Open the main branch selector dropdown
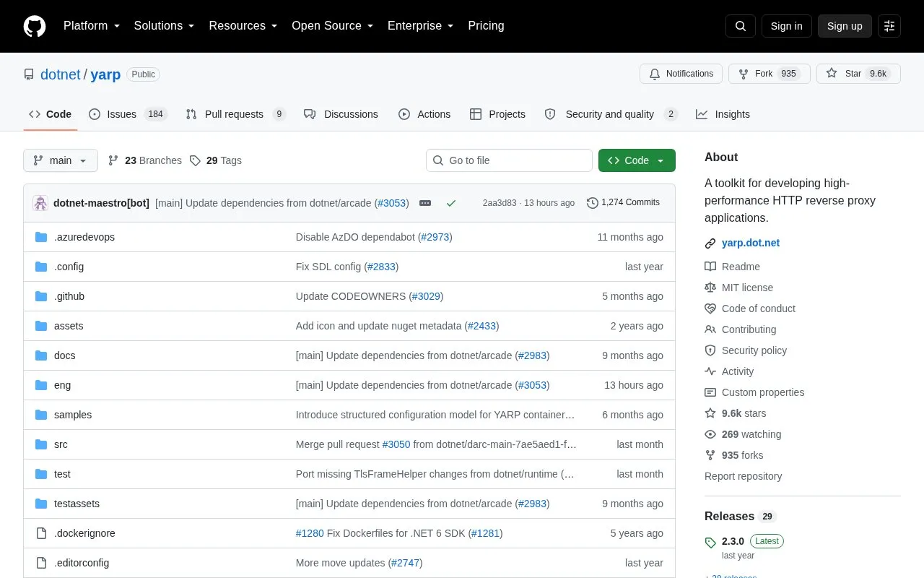 pyautogui.click(x=61, y=160)
